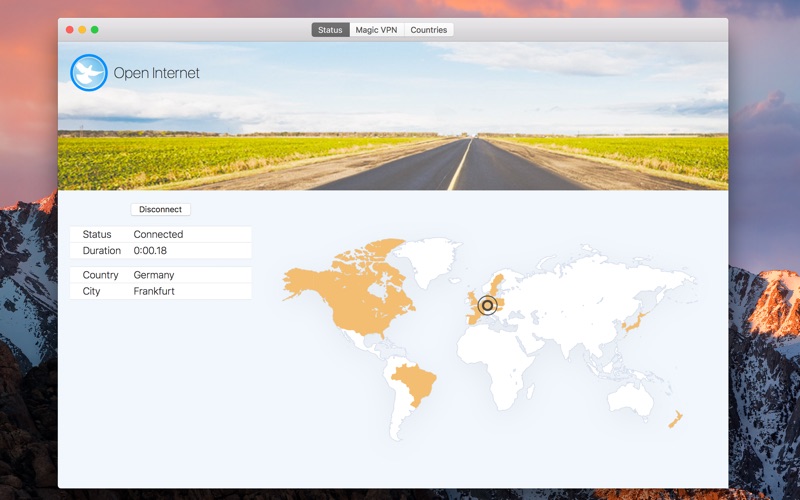Click the 'Country' row label
The width and height of the screenshot is (800, 500).
tap(100, 275)
